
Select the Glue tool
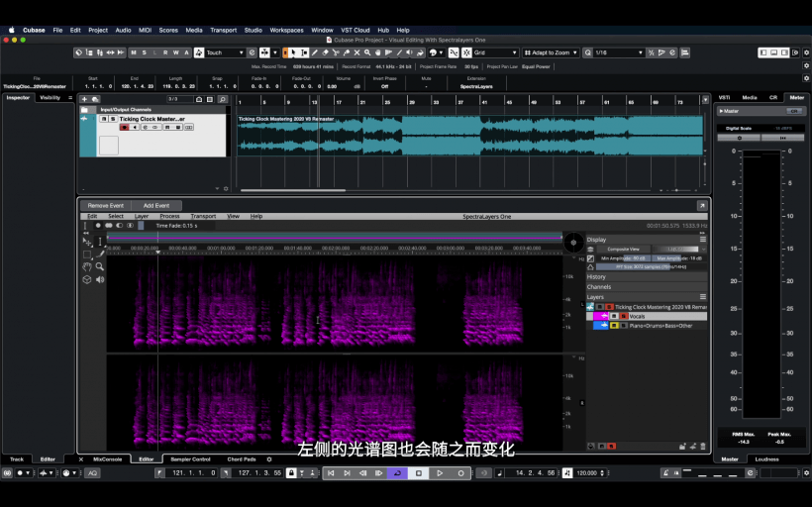tap(346, 52)
